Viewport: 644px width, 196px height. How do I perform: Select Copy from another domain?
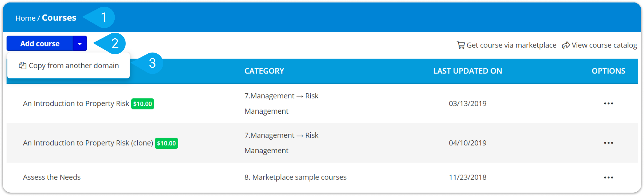point(69,66)
